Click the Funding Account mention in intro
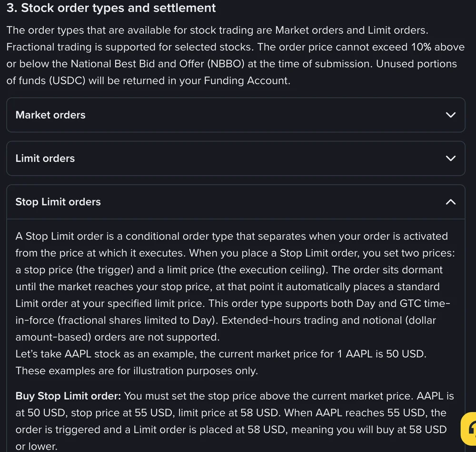Viewport: 476px width, 452px height. click(246, 80)
